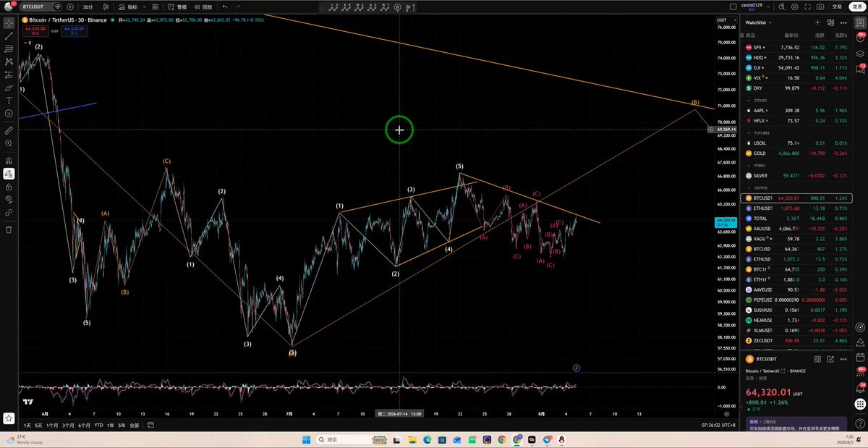Click the 发表 publish button
Screen dimensions: 868x448
pos(857,7)
